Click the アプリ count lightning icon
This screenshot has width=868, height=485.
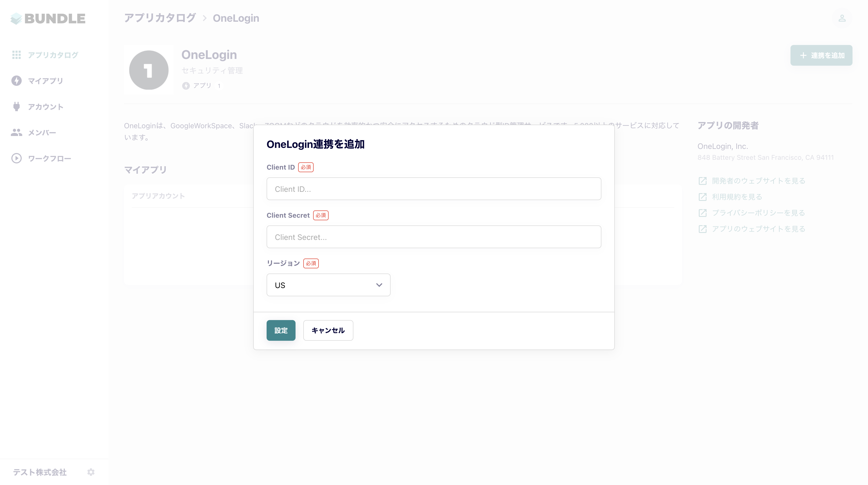click(186, 86)
